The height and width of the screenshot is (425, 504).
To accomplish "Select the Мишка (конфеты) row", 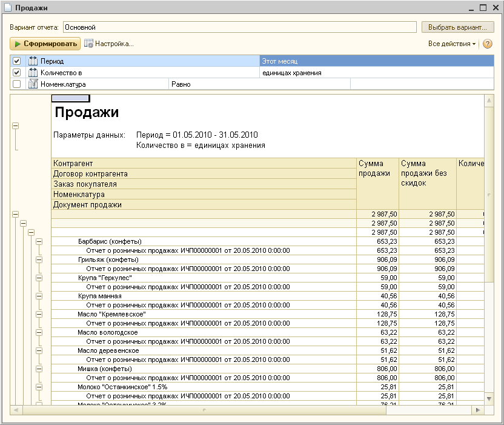I will click(204, 369).
